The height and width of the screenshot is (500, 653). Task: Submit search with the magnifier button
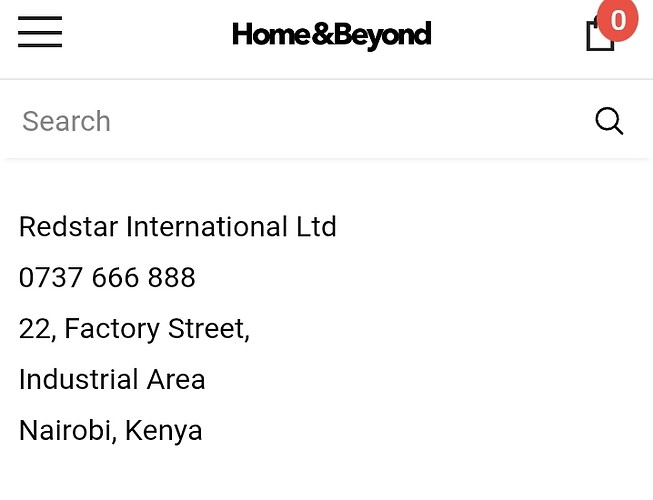click(x=609, y=121)
